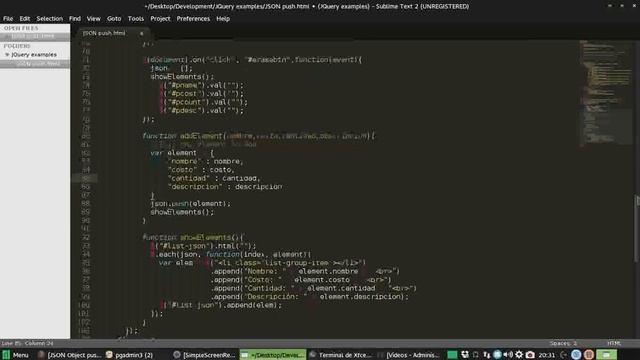Click on 'json.push(element);' code line
This screenshot has width=640, height=360.
pos(190,204)
